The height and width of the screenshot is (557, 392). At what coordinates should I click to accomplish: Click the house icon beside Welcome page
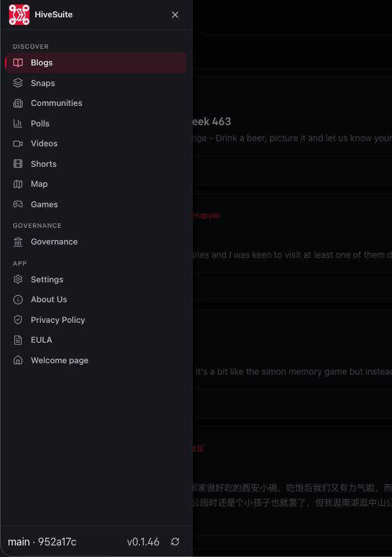pos(18,360)
